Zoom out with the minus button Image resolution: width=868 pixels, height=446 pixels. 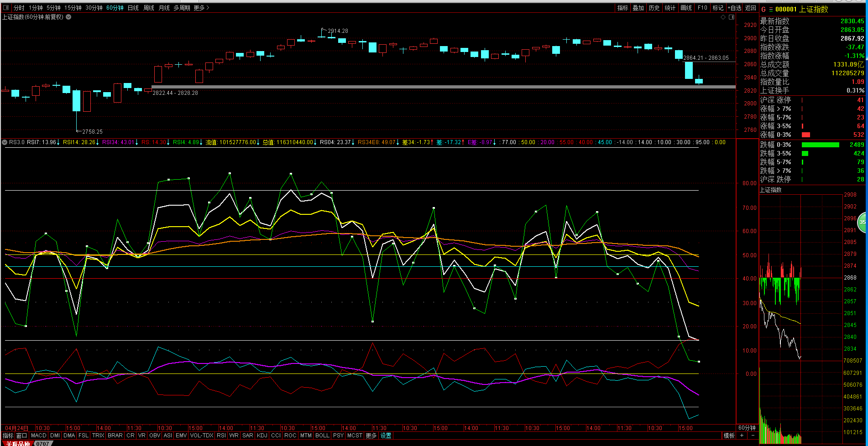(x=753, y=436)
